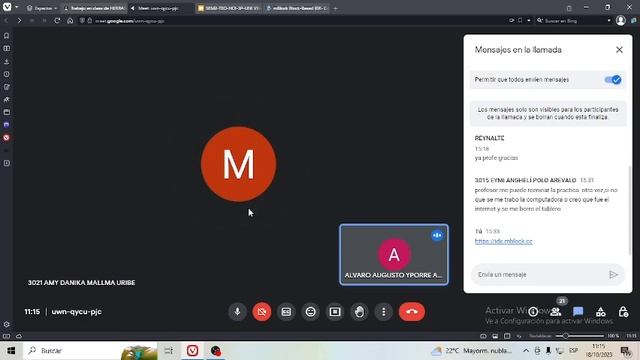The image size is (640, 360).
Task: Open the History sidebar panel
Action: pyautogui.click(x=7, y=74)
